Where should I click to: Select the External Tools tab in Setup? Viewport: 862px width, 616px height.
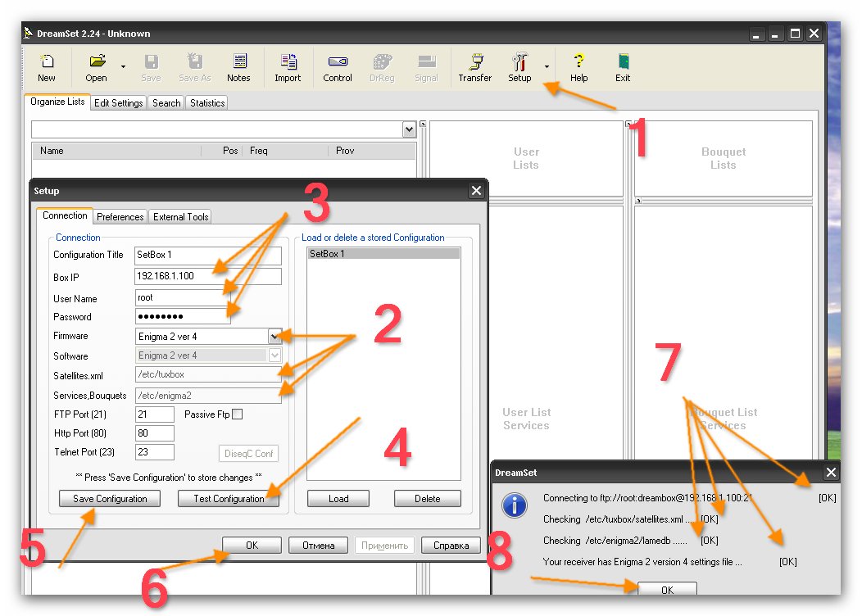click(181, 217)
